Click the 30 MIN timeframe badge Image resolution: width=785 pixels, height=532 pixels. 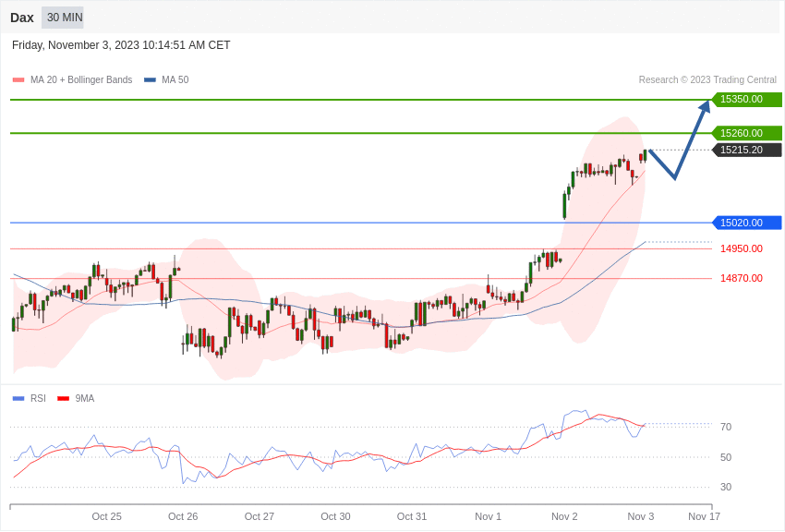(63, 18)
